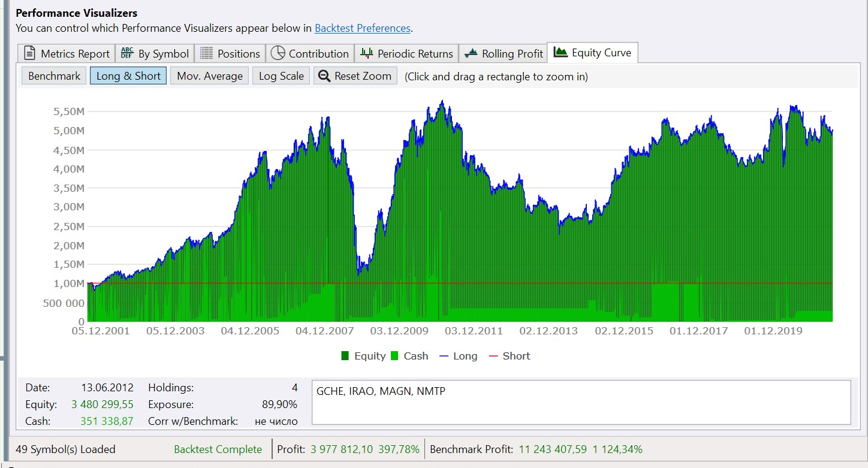Click the Periodic Returns bar icon
Image resolution: width=868 pixels, height=468 pixels.
point(366,53)
